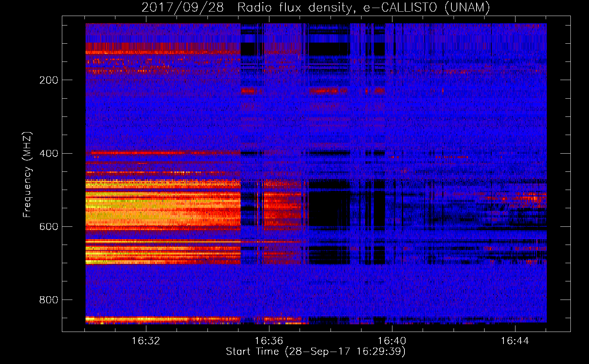Click the '400' frequency tick label

[49, 154]
